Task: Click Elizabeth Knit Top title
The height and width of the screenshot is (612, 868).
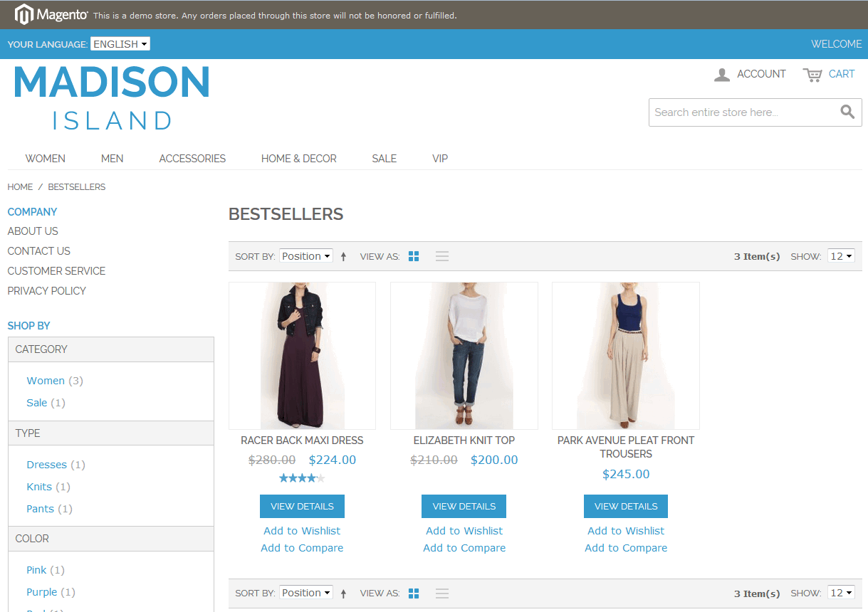Action: [x=464, y=440]
